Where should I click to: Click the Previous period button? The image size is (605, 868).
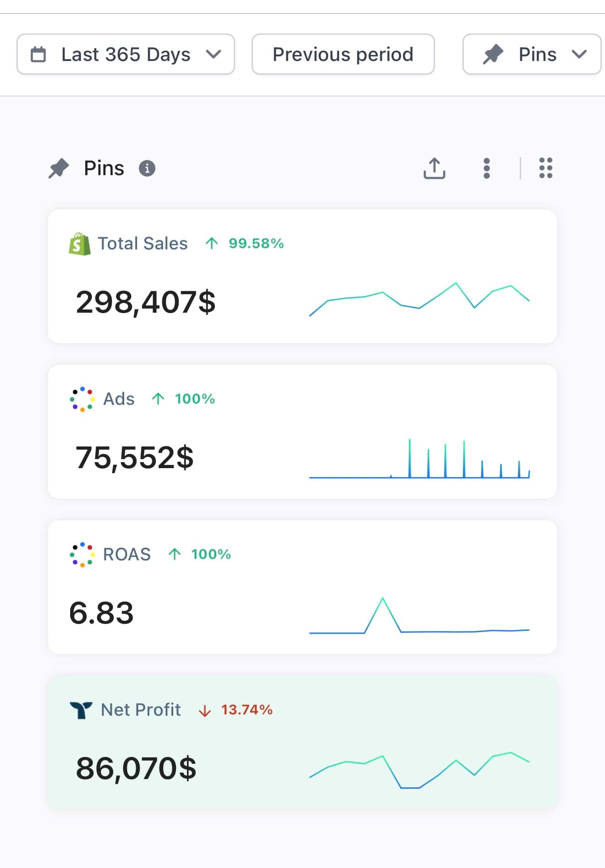343,54
